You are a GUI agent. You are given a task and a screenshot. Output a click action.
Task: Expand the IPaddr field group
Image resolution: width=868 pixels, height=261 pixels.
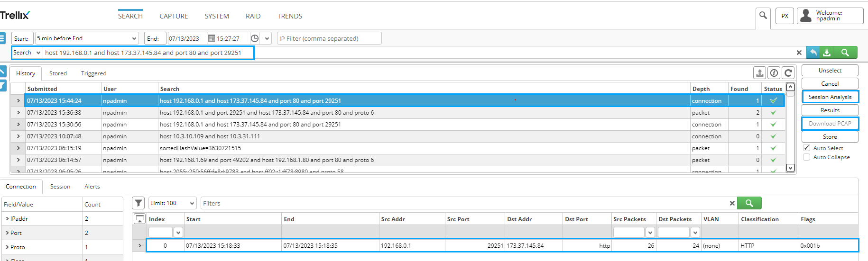7,219
